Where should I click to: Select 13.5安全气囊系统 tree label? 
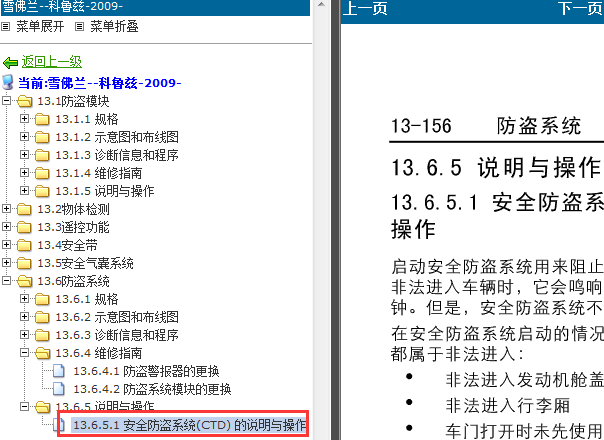tap(86, 264)
